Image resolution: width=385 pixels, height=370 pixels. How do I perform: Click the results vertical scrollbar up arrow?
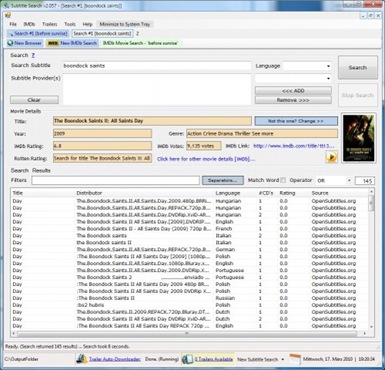[x=371, y=192]
